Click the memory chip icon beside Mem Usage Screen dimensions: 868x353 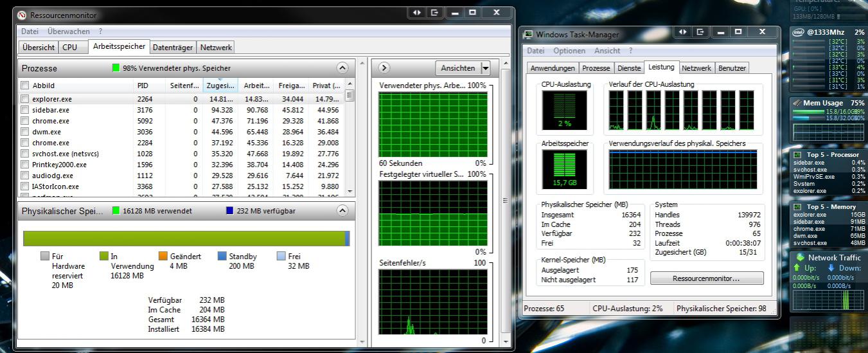click(797, 103)
